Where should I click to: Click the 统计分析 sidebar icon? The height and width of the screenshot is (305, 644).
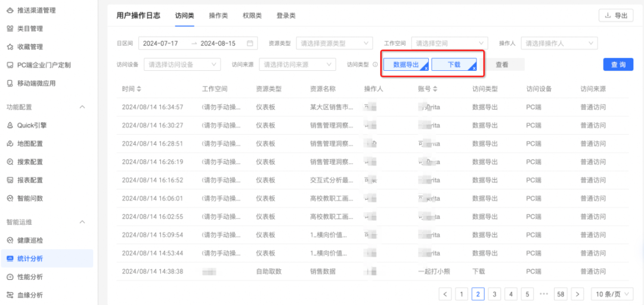point(10,259)
